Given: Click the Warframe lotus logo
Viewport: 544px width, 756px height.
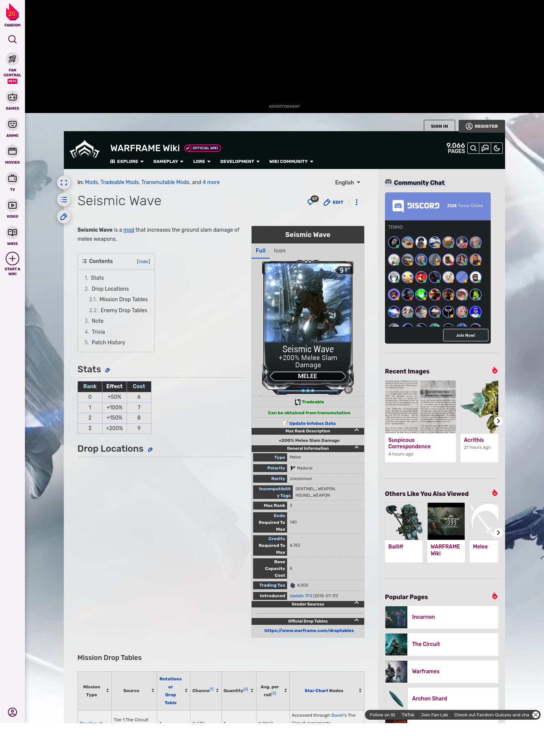Looking at the screenshot, I should (x=85, y=150).
